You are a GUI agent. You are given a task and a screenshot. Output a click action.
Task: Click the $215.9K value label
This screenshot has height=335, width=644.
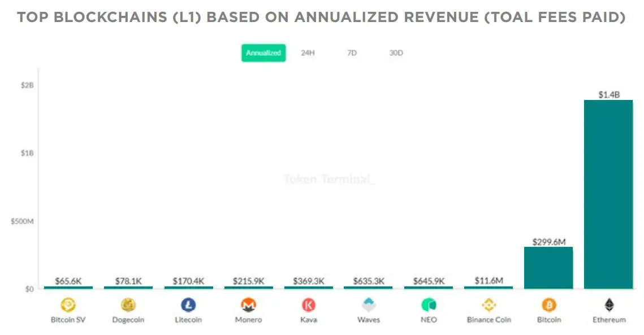248,281
